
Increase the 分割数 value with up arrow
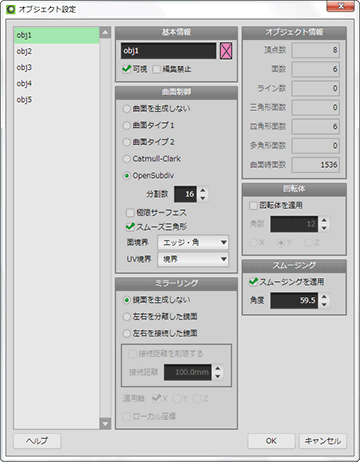(203, 190)
